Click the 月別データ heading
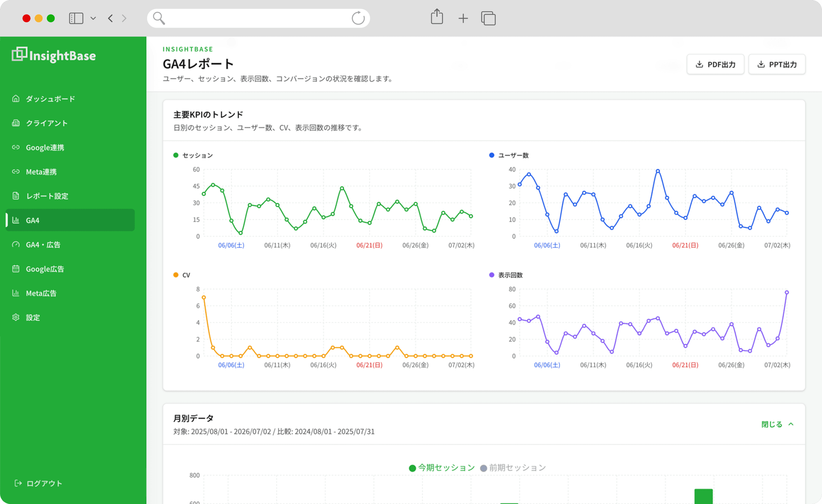 point(194,418)
